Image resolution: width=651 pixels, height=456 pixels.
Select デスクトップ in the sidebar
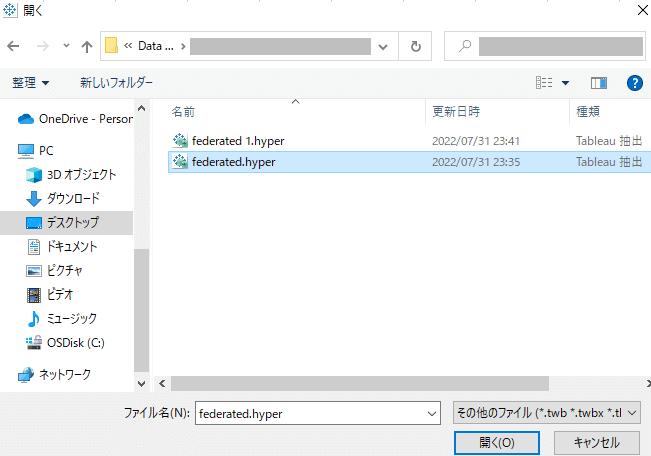point(66,223)
